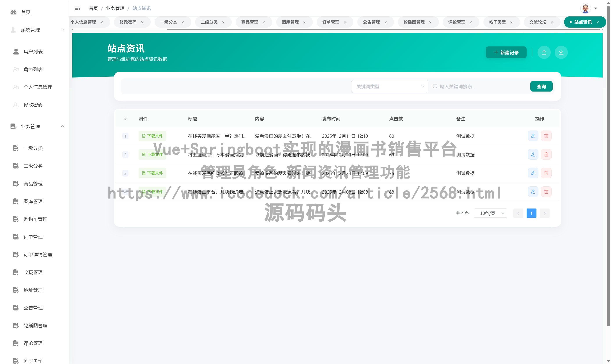Click the upload icon in the header
Screen dimensions: 611x364
pyautogui.click(x=544, y=52)
